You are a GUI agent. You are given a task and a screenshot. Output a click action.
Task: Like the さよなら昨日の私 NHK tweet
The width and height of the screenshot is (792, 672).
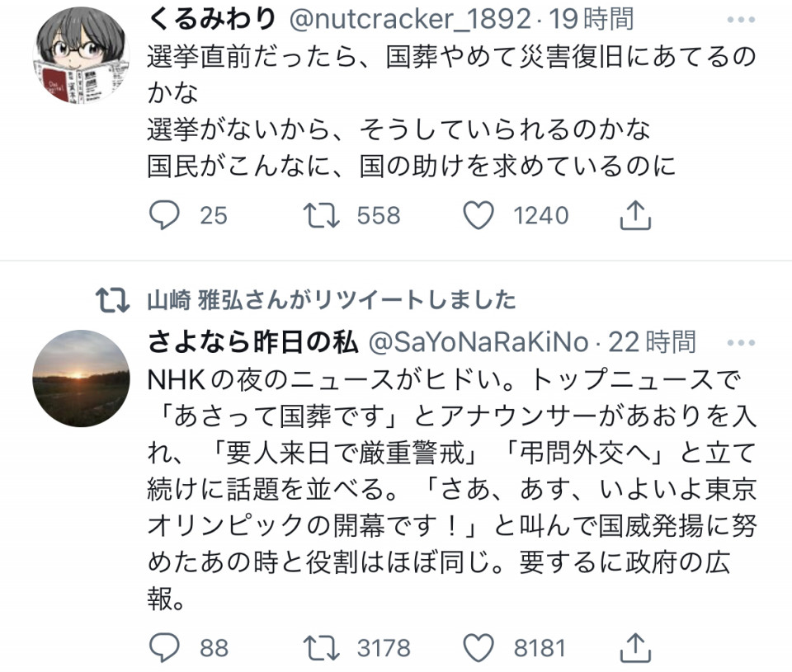[477, 647]
